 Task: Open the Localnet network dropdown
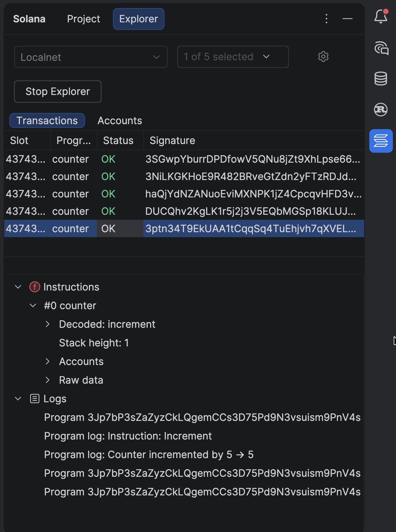(91, 57)
